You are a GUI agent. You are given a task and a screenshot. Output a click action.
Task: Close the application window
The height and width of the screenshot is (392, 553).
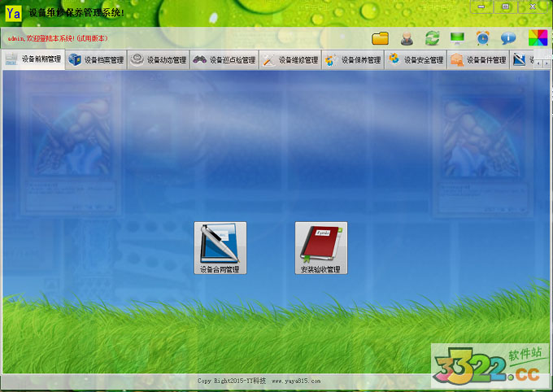pos(533,7)
